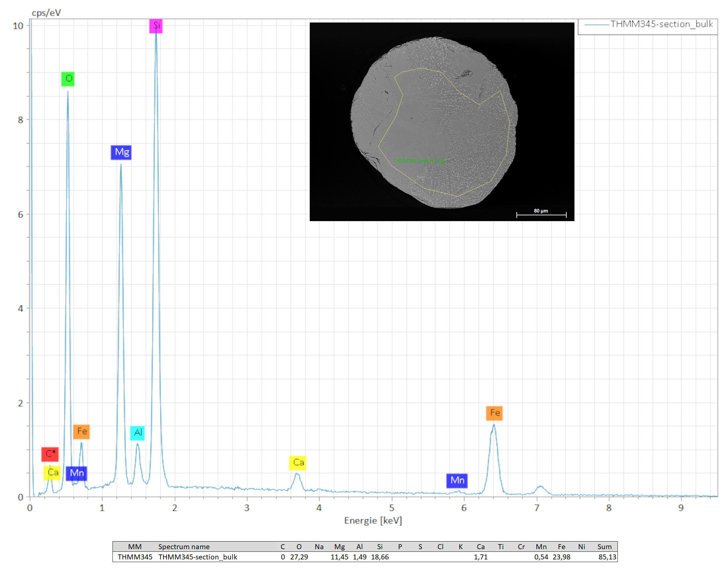
Task: Click the Energie [keV] axis title
Action: point(373,520)
